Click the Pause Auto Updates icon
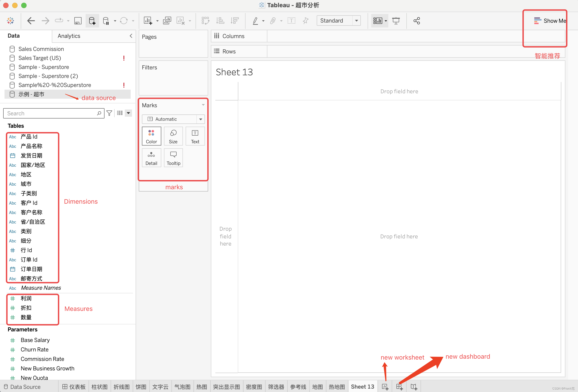578x392 pixels. pyautogui.click(x=106, y=21)
